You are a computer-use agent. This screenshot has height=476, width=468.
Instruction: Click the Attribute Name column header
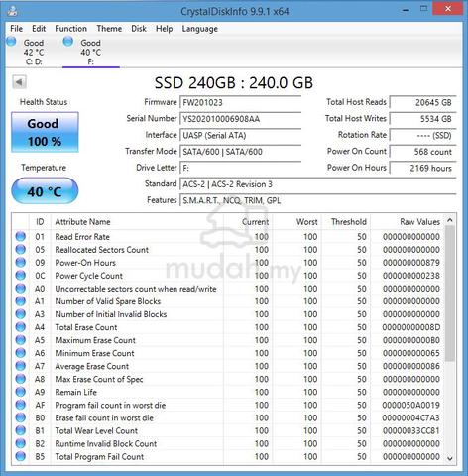(137, 222)
